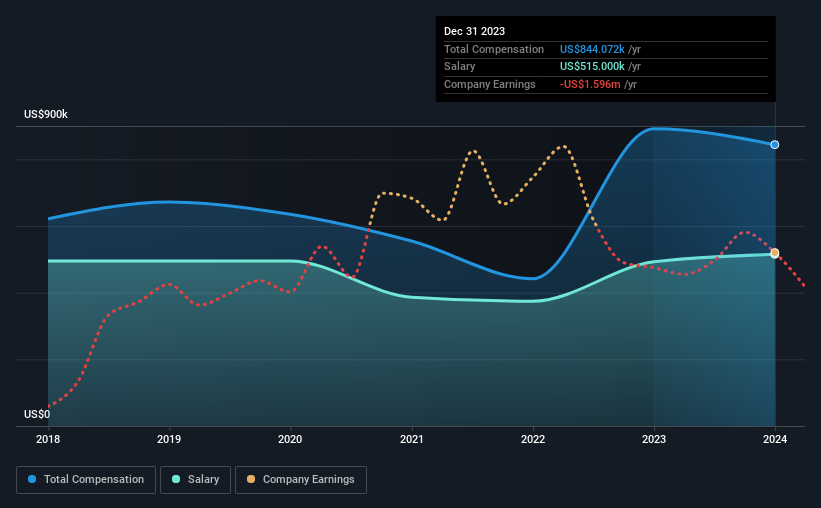
Task: Toggle the Salary legend button
Action: pyautogui.click(x=195, y=480)
